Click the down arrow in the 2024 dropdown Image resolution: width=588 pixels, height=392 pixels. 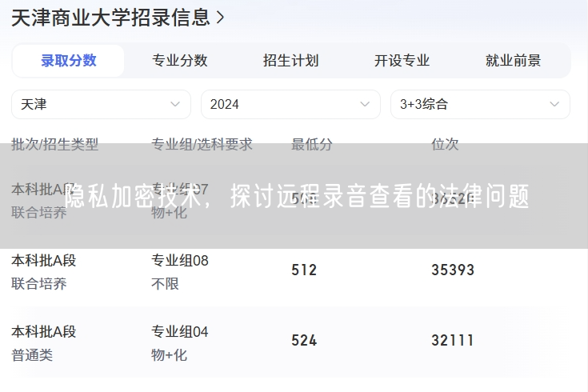[365, 104]
